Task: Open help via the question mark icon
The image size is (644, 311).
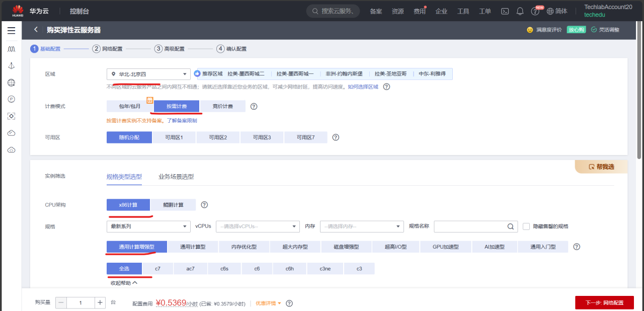Action: pyautogui.click(x=535, y=11)
